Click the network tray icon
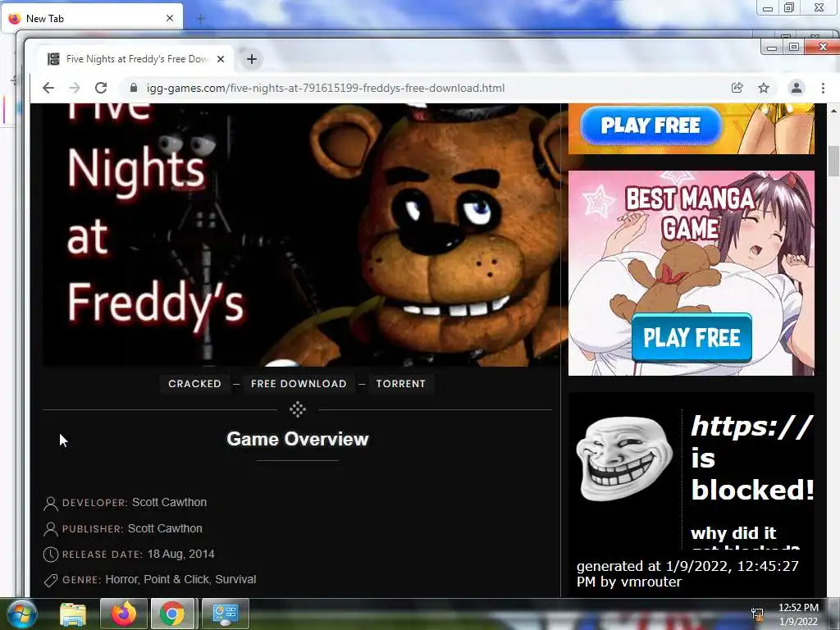840x630 pixels. tap(757, 614)
